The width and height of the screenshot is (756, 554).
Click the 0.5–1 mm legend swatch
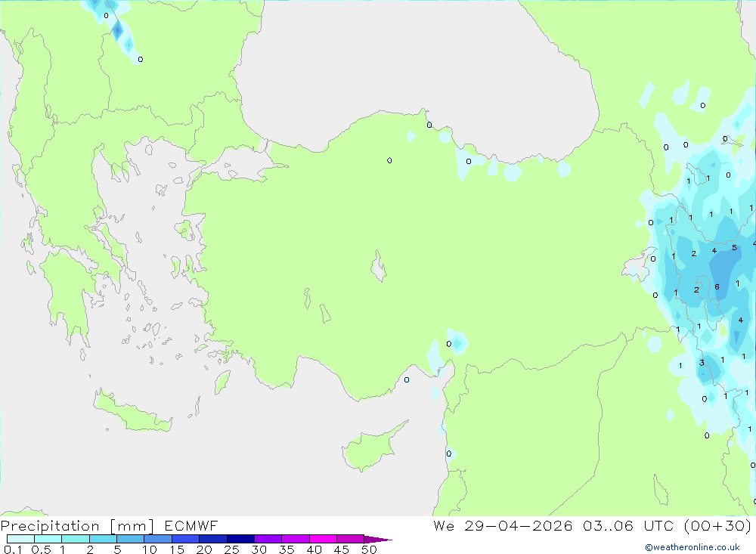[x=48, y=539]
